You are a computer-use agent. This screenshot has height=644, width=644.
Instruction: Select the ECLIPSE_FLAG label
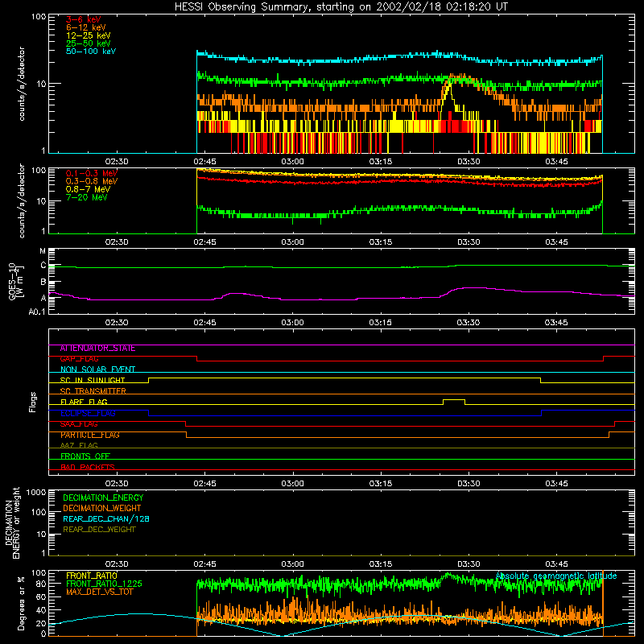(x=88, y=413)
